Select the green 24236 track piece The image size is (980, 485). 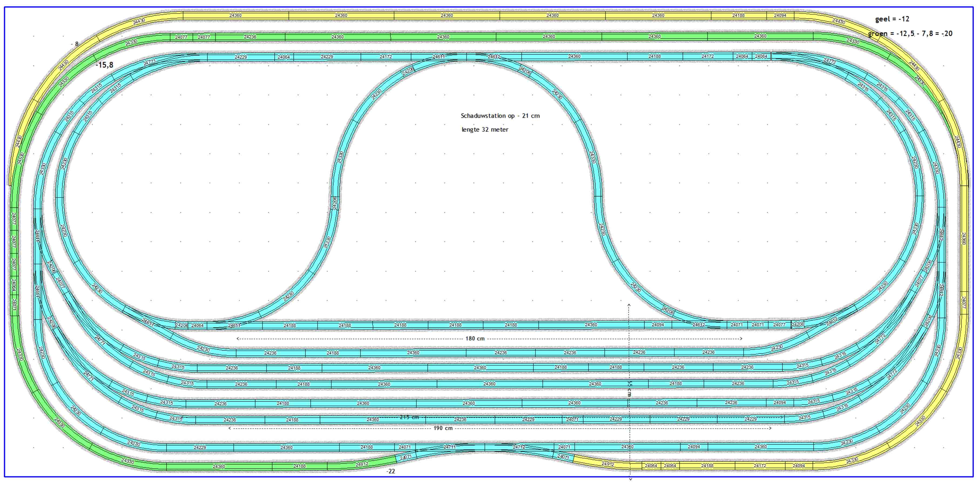[250, 37]
